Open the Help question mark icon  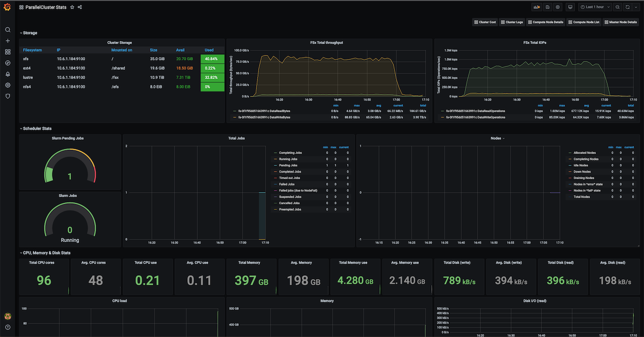(8, 327)
